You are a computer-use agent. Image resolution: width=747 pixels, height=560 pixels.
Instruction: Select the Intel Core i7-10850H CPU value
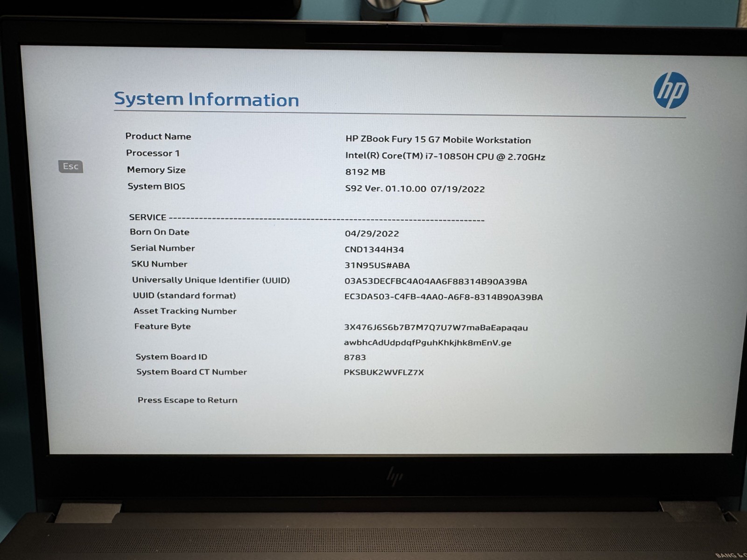click(x=445, y=156)
